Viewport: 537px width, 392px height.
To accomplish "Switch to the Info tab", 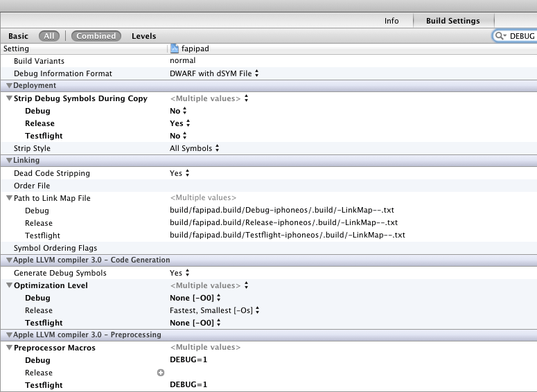I will pyautogui.click(x=391, y=21).
